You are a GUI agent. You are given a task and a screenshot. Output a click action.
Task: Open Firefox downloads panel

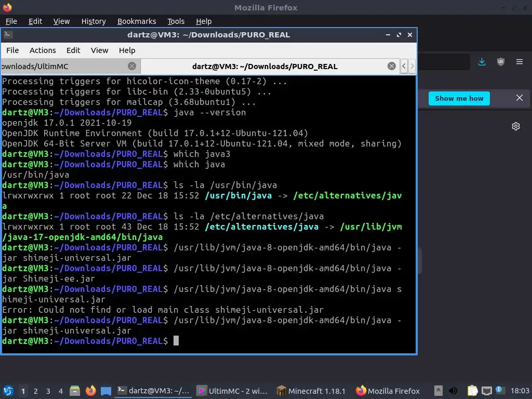tap(482, 62)
